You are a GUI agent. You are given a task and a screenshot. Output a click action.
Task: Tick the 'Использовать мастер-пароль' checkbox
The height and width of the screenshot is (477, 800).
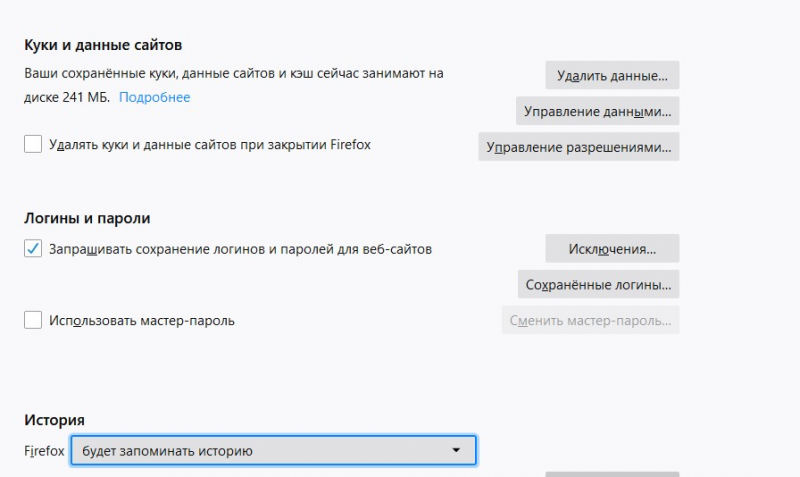pos(33,320)
